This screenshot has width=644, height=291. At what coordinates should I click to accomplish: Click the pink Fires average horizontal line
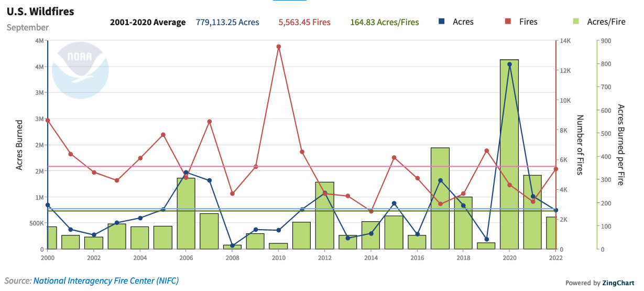tap(367, 166)
